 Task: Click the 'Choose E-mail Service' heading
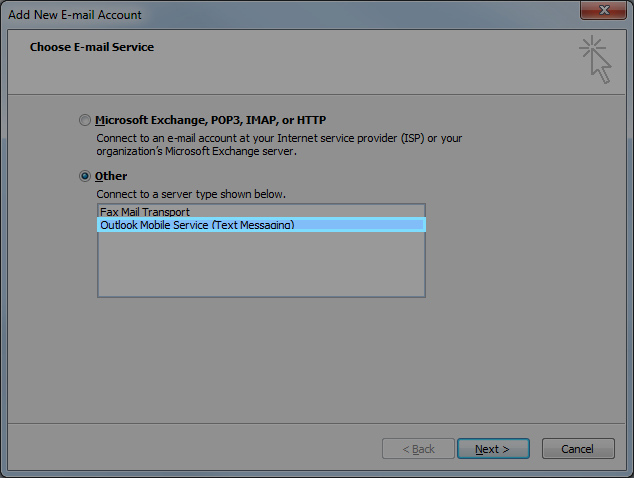(92, 47)
